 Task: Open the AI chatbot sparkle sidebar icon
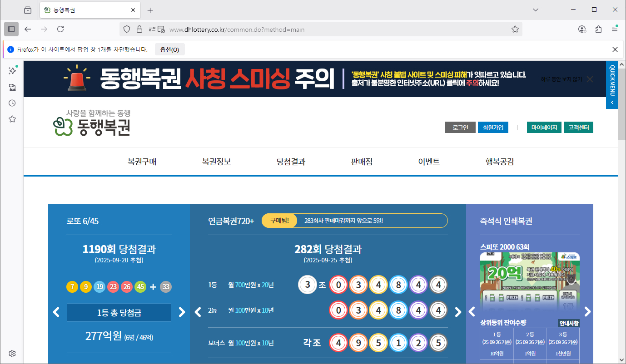click(x=12, y=71)
